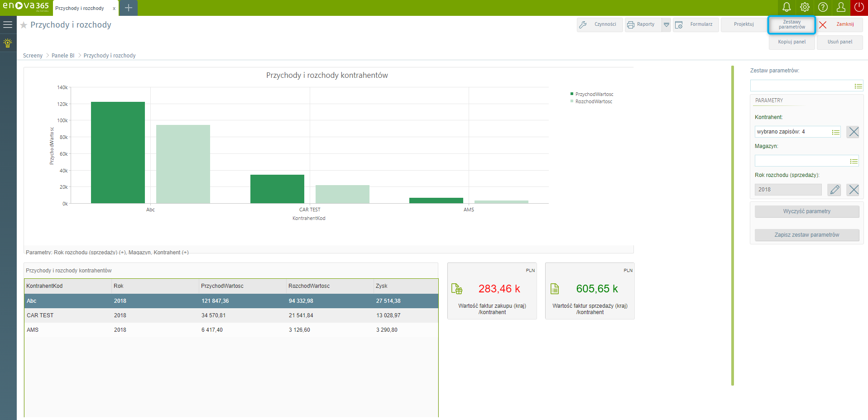The image size is (868, 420).
Task: Expand the Raporty dropdown arrow
Action: click(666, 24)
